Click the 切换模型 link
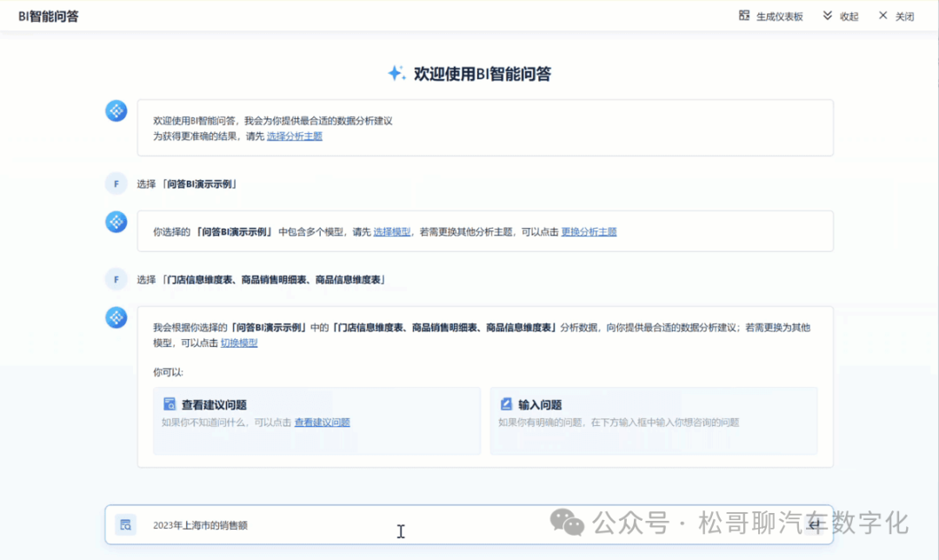Screen dimensions: 939x560 pos(239,343)
